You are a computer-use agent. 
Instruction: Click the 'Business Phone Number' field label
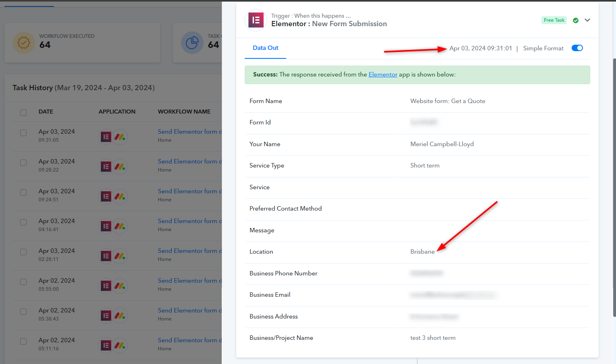pyautogui.click(x=283, y=273)
